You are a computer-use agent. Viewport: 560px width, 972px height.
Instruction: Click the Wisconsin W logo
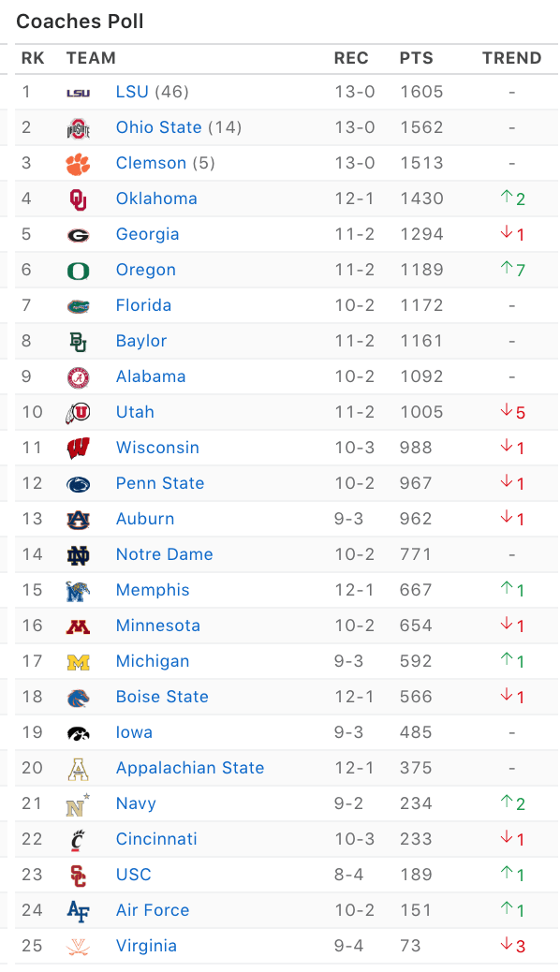pos(78,449)
